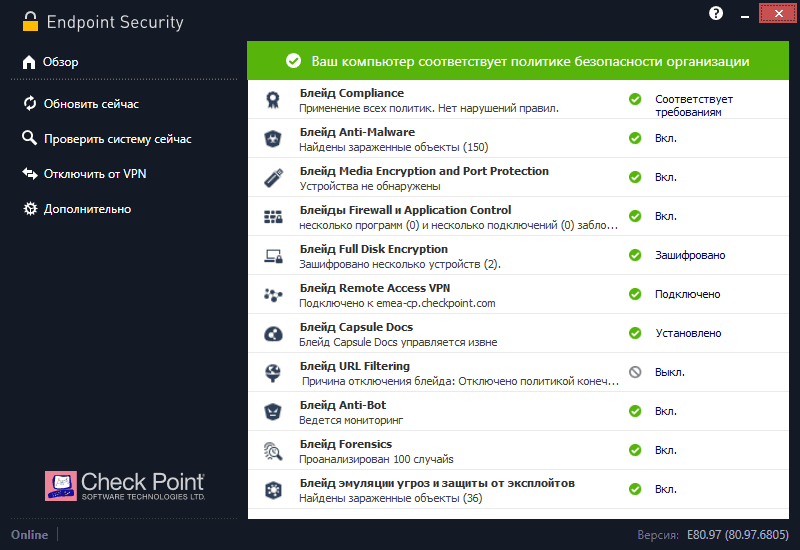
Task: Click Отключить от VPN
Action: pyautogui.click(x=95, y=174)
